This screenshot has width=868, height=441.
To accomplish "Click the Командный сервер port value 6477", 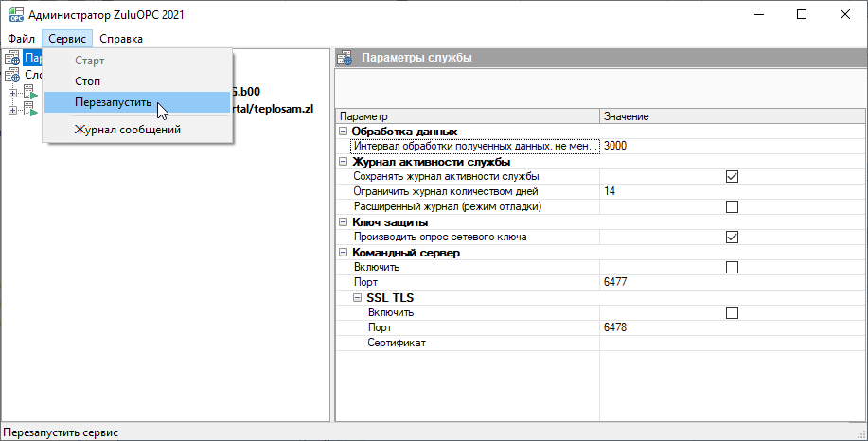I will click(615, 282).
